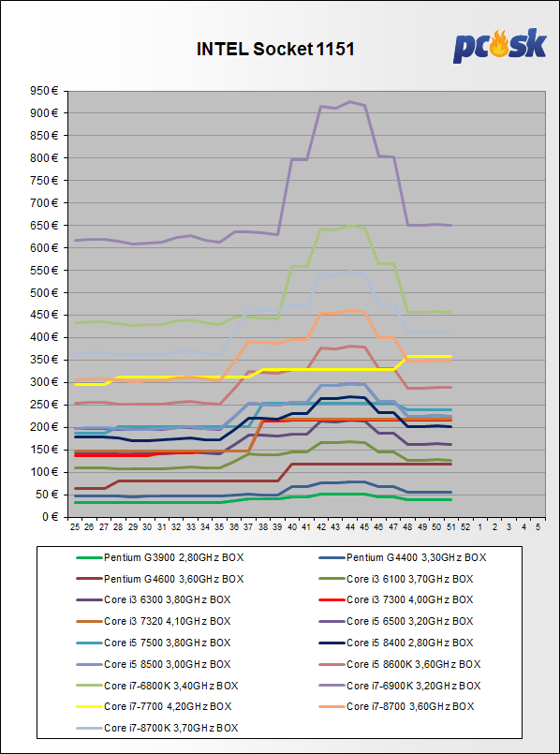Viewport: 560px width, 754px height.
Task: Click week 37 on the x-axis
Action: click(248, 527)
